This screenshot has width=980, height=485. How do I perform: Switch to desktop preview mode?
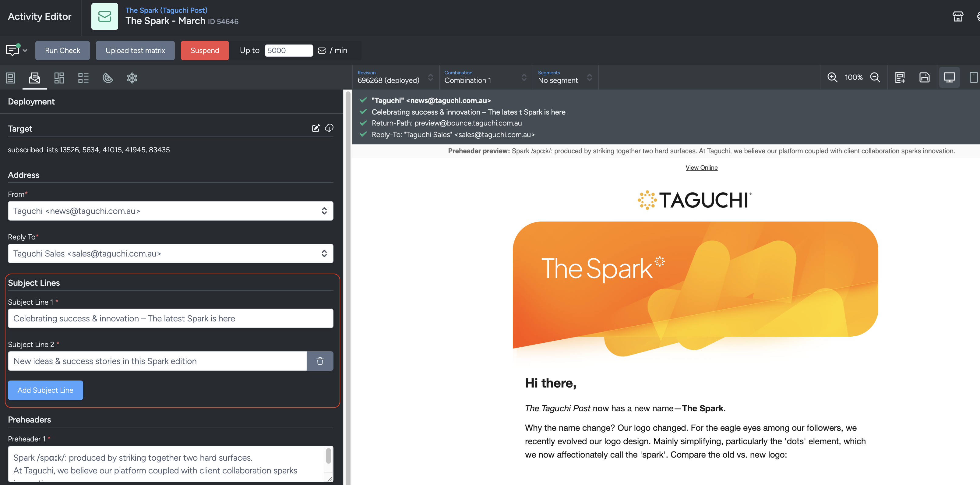coord(949,77)
